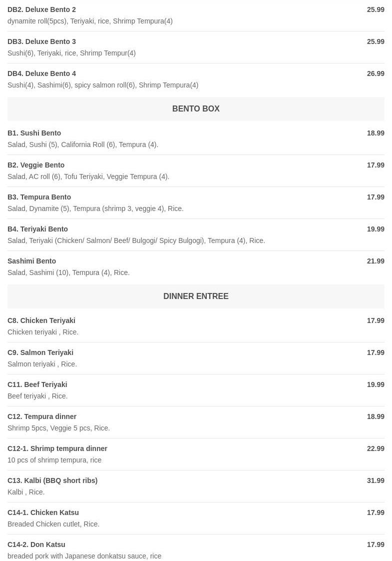392x561 pixels.
Task: Click the BENTO BOX section header
Action: coord(196,109)
